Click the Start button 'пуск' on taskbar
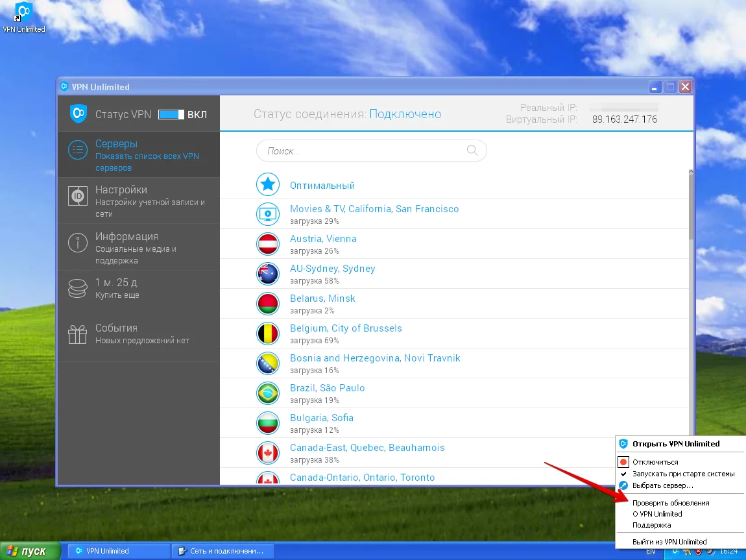 click(26, 552)
